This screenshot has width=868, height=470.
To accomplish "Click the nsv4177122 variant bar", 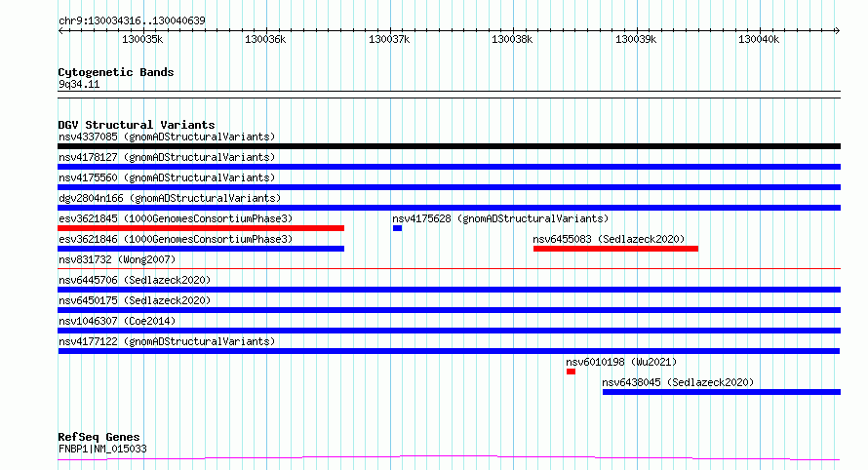I will (x=449, y=351).
